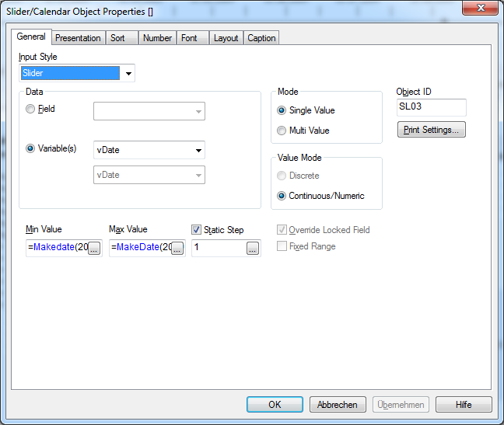
Task: Open the Sort tab
Action: click(122, 38)
